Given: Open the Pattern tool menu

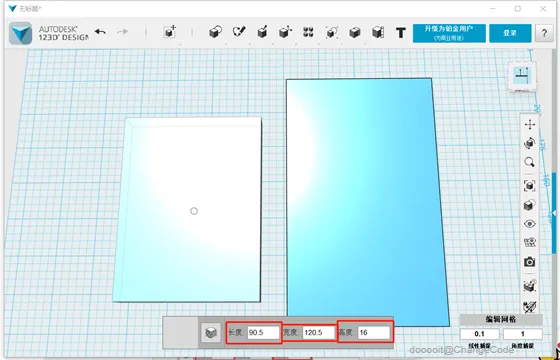Looking at the screenshot, I should [x=308, y=32].
